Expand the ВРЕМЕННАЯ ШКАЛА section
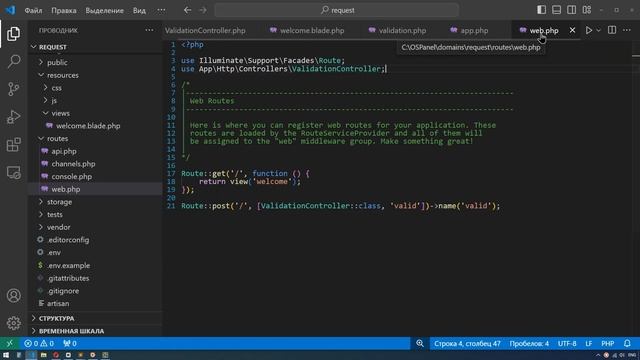640x360 pixels. coord(71,331)
